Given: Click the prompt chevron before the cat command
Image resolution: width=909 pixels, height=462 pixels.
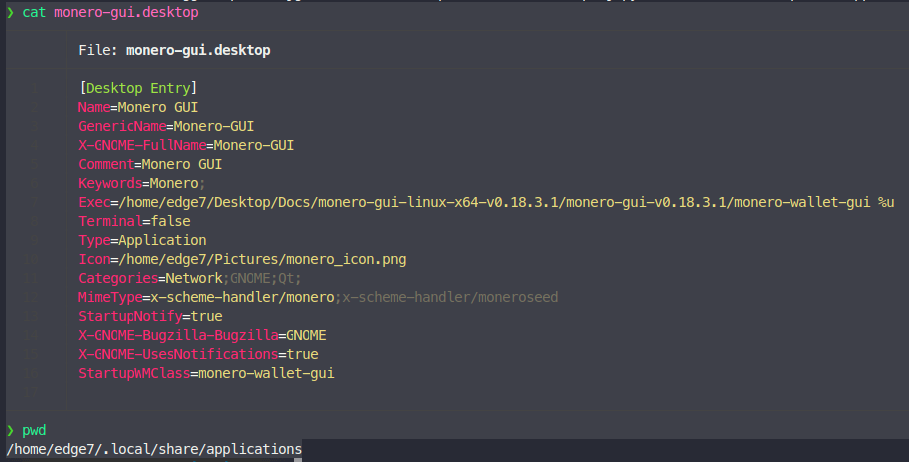Looking at the screenshot, I should point(10,13).
